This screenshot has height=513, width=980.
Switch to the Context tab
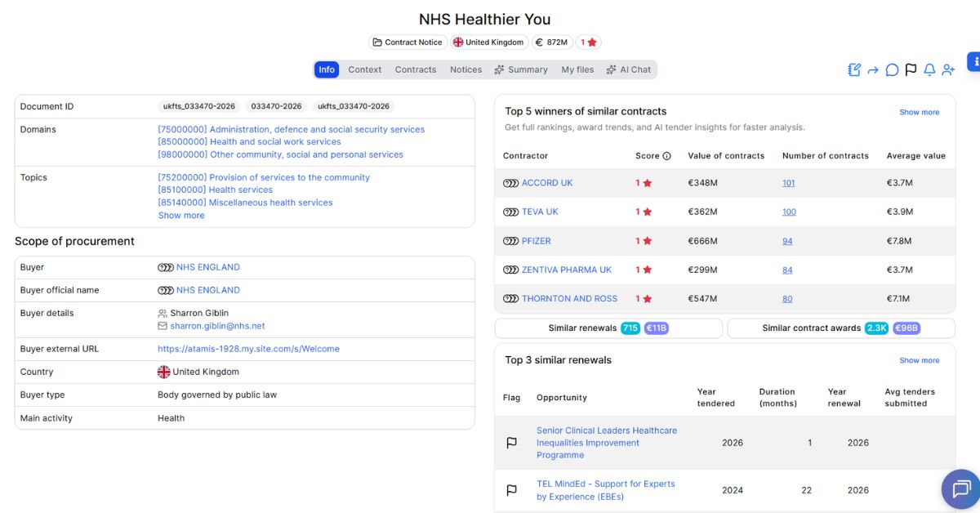coord(365,69)
